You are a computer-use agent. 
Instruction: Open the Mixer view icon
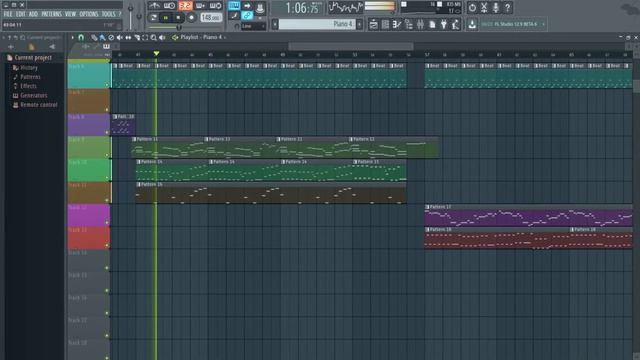[420, 24]
